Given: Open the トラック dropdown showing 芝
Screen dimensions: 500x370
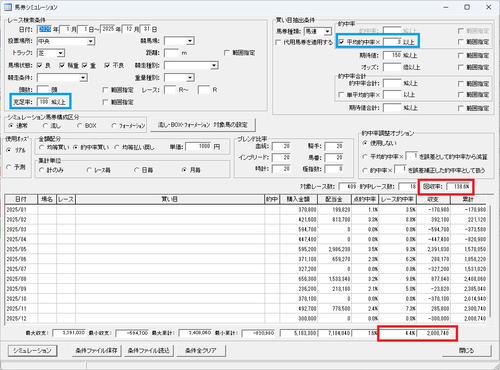Looking at the screenshot, I should click(60, 53).
